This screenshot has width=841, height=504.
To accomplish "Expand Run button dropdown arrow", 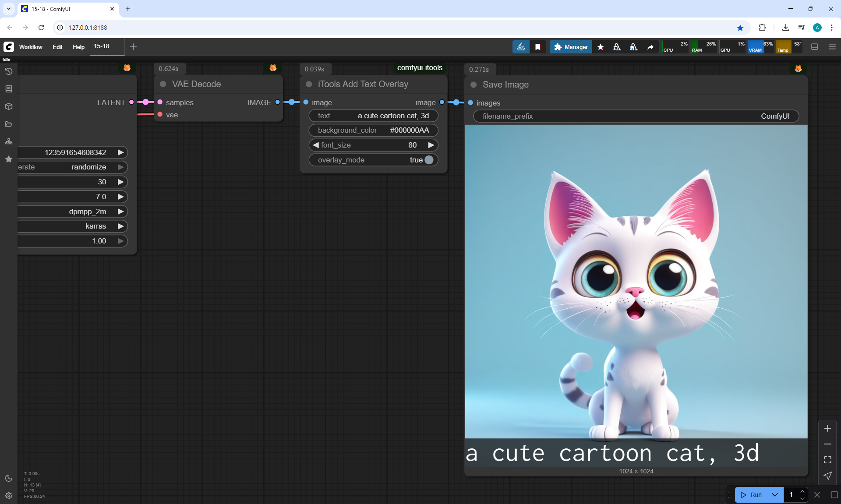I will [774, 495].
